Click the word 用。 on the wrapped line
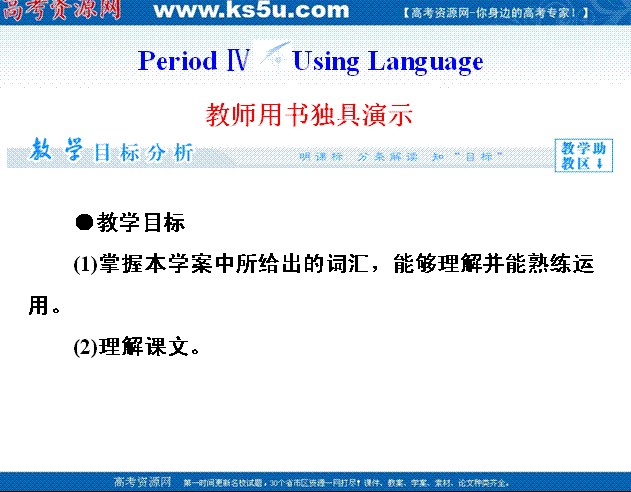Image resolution: width=631 pixels, height=492 pixels. point(46,307)
